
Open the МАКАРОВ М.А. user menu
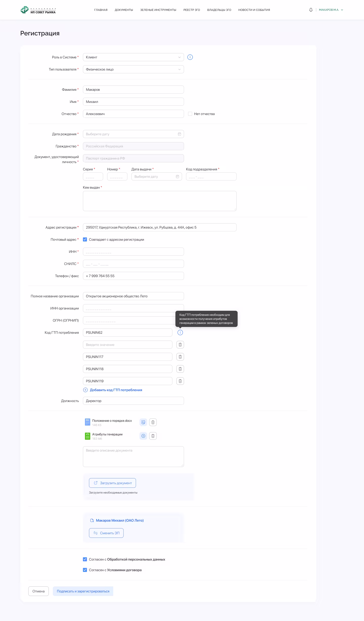[x=331, y=10]
